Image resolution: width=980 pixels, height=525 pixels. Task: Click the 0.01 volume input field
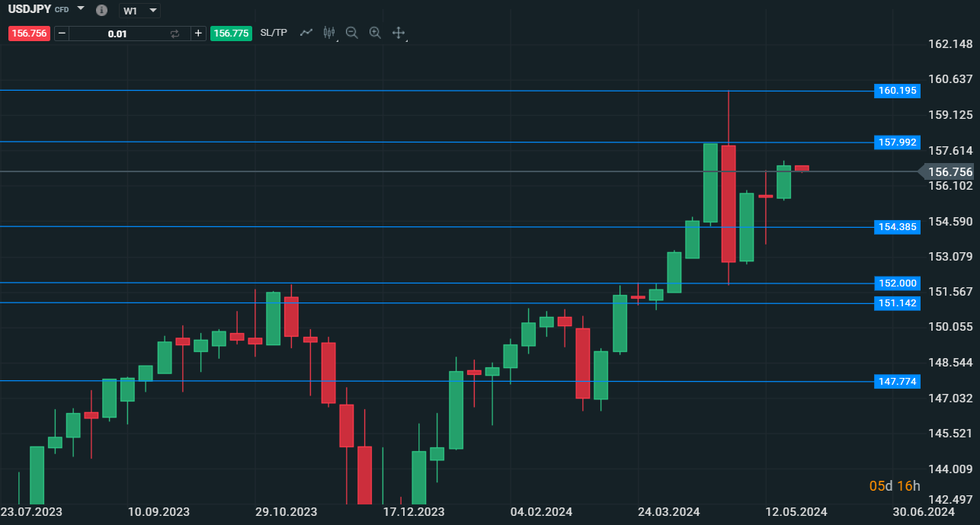tap(117, 34)
